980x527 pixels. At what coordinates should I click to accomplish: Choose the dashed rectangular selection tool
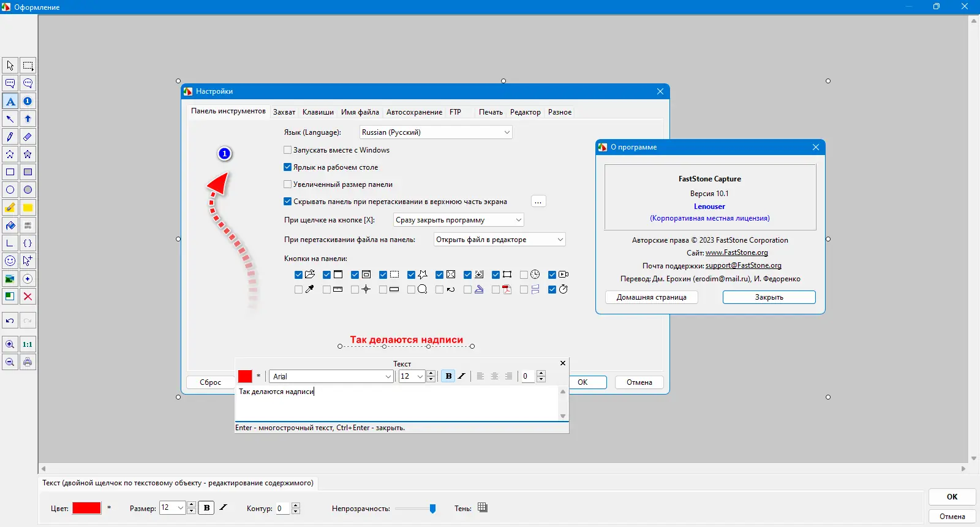[28, 66]
